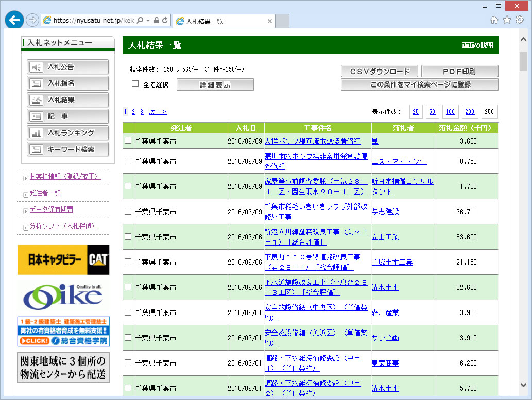
Task: Click the 関東地域に3個所の物流センター banner
Action: tap(63, 368)
